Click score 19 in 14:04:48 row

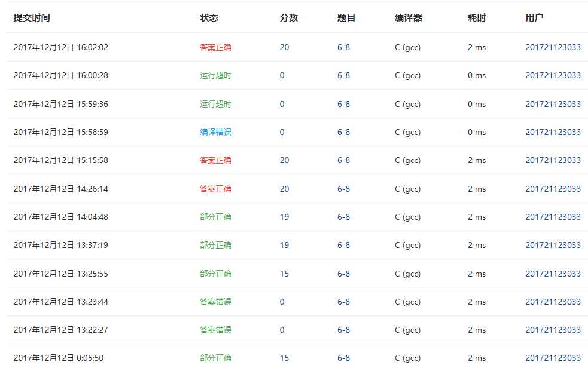tap(284, 217)
